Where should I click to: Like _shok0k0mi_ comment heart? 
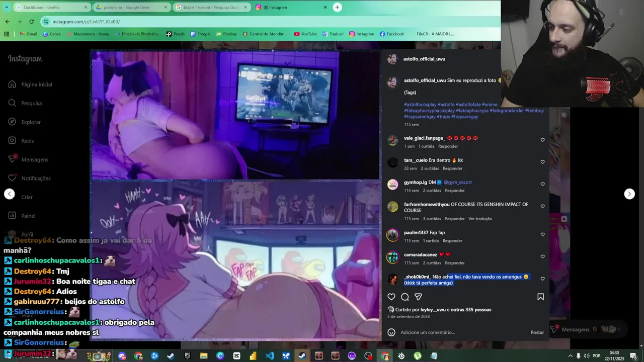[542, 279]
